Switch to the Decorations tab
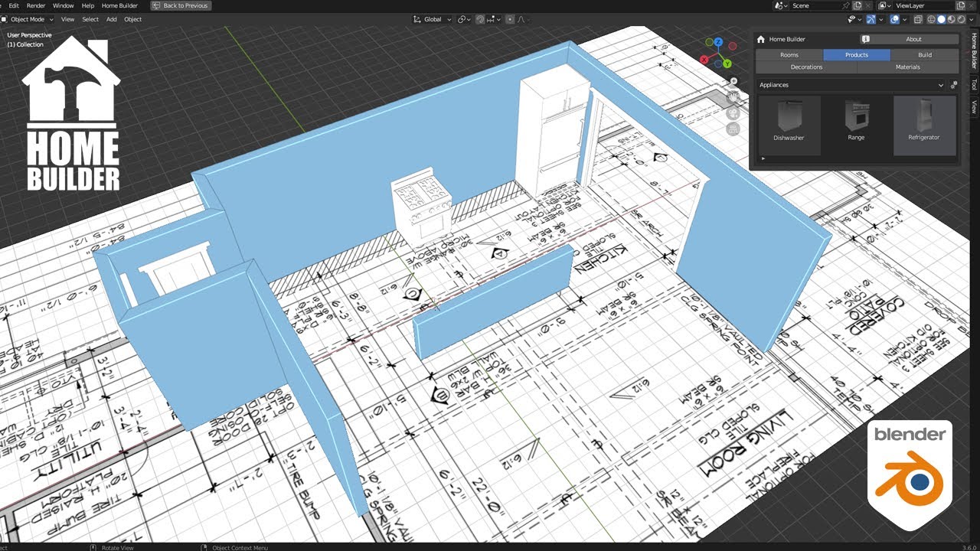Screen dimensions: 980x551 (x=806, y=67)
